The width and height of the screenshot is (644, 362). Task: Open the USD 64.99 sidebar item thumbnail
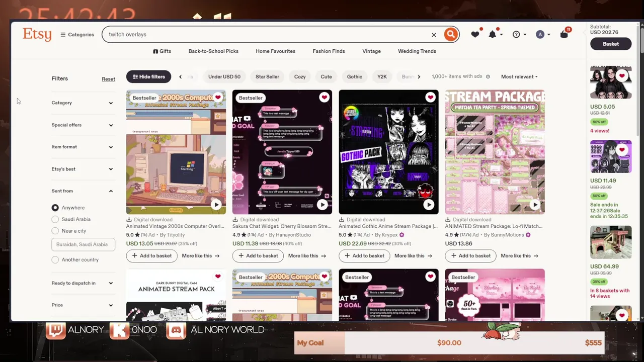(611, 242)
